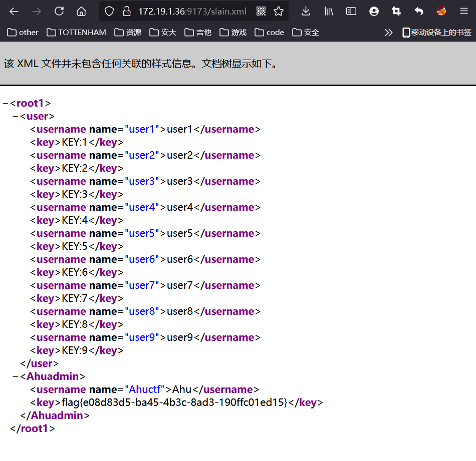
Task: Click the closing /root1 tag
Action: (33, 428)
